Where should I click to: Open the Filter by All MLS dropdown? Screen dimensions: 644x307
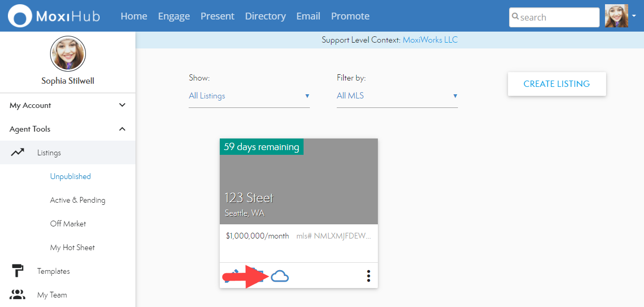pos(397,96)
